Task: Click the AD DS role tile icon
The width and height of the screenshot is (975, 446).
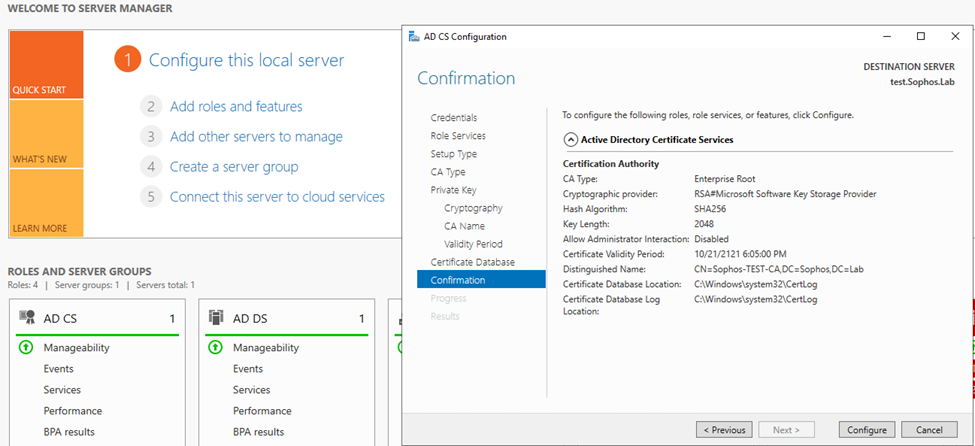Action: [217, 318]
